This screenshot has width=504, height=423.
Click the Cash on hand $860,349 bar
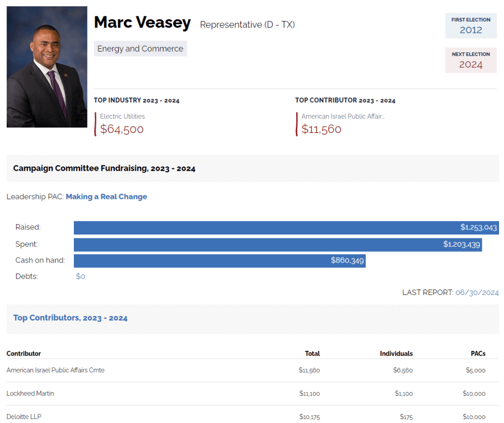(220, 260)
